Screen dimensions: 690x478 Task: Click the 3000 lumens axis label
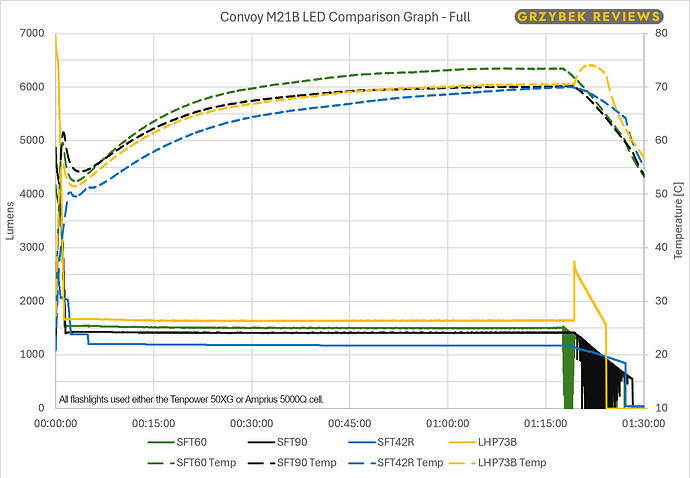point(32,247)
